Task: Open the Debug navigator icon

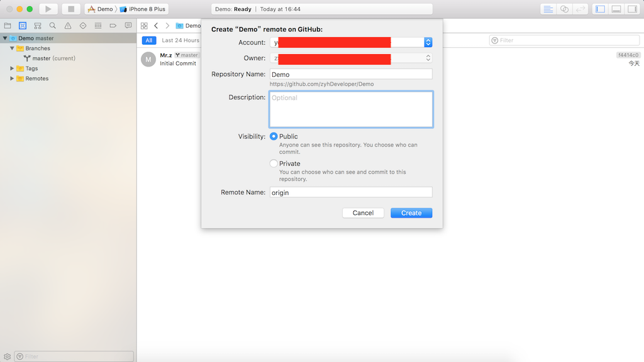Action: pos(97,25)
